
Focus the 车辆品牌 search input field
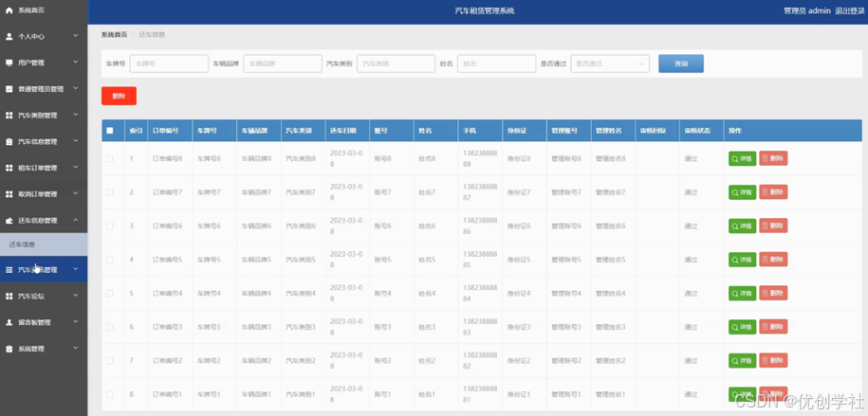[x=283, y=63]
